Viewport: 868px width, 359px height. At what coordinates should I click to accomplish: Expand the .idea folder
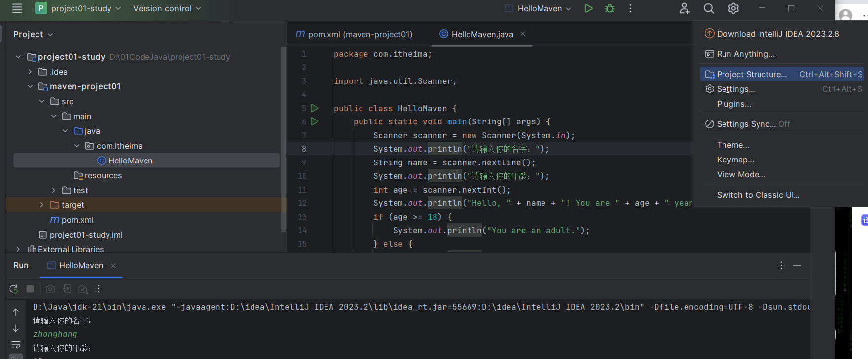pos(30,72)
